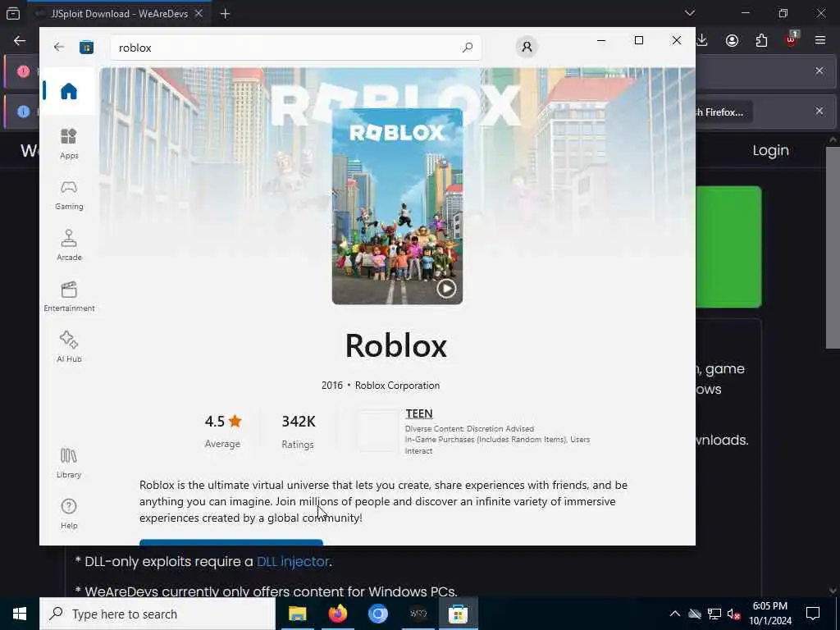
Task: Close the JJSploit Download Firefox tab
Action: coord(199,14)
